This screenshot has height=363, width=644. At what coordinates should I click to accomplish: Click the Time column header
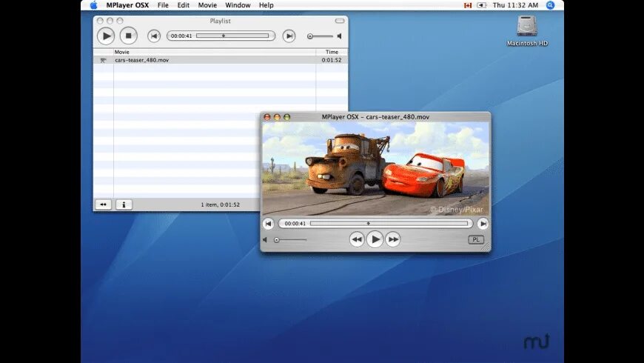[332, 52]
